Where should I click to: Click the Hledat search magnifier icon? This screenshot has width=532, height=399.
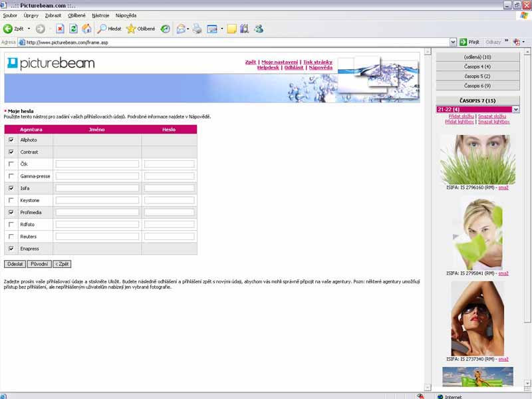tap(102, 29)
